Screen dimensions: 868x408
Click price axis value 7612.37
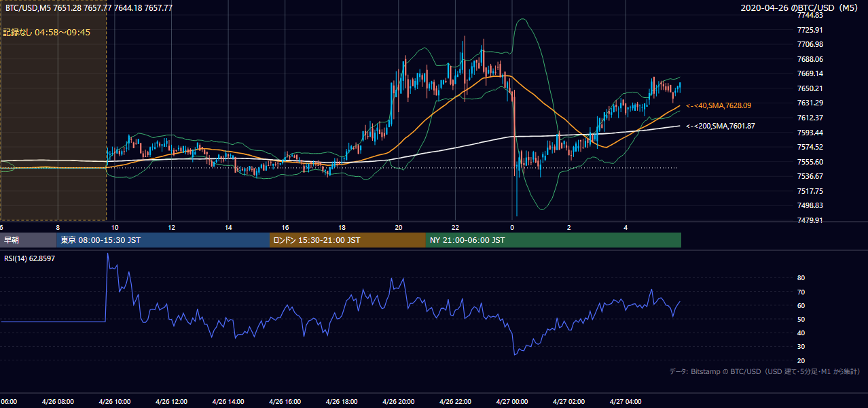(x=810, y=118)
